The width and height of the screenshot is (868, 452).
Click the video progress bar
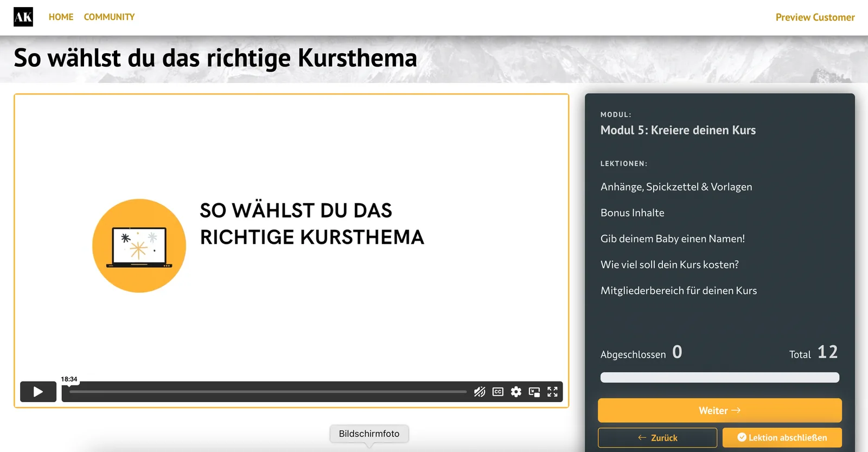click(x=267, y=392)
